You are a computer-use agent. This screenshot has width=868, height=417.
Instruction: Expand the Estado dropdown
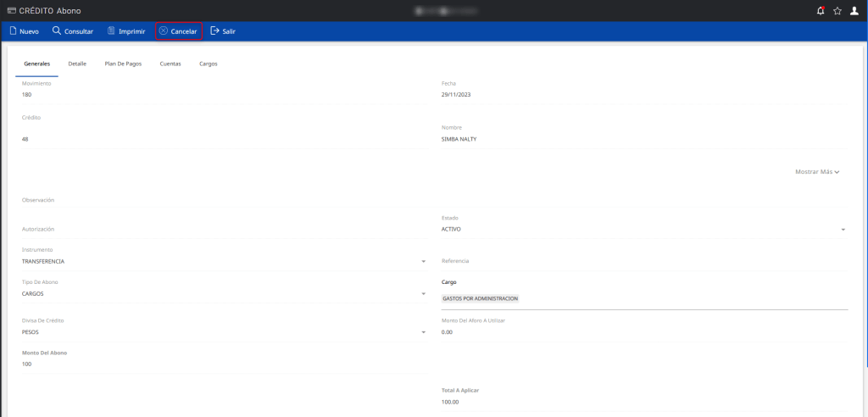(x=843, y=230)
